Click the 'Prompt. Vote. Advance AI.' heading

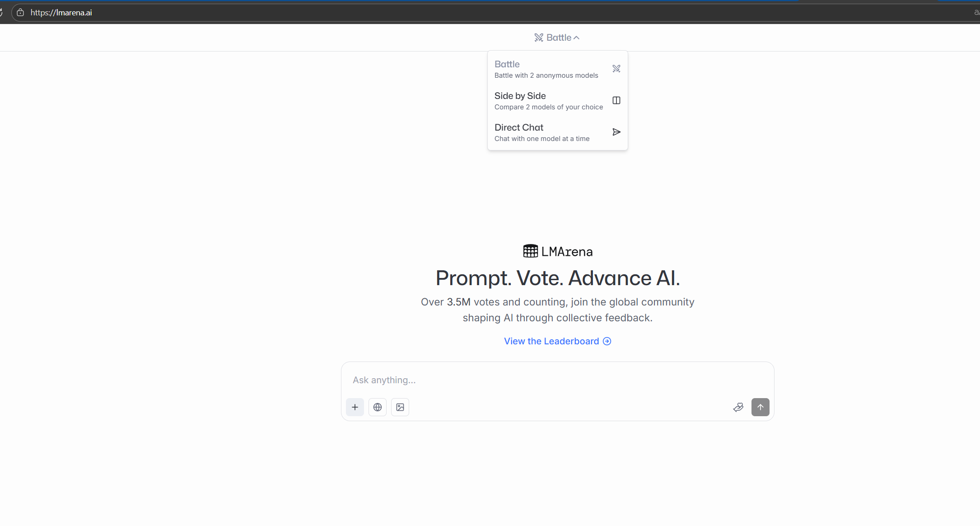click(x=558, y=278)
